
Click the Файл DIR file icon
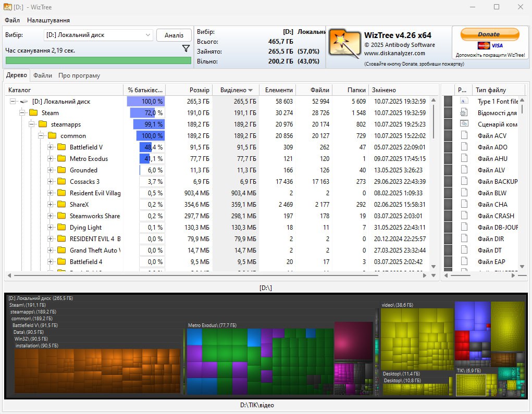point(464,239)
